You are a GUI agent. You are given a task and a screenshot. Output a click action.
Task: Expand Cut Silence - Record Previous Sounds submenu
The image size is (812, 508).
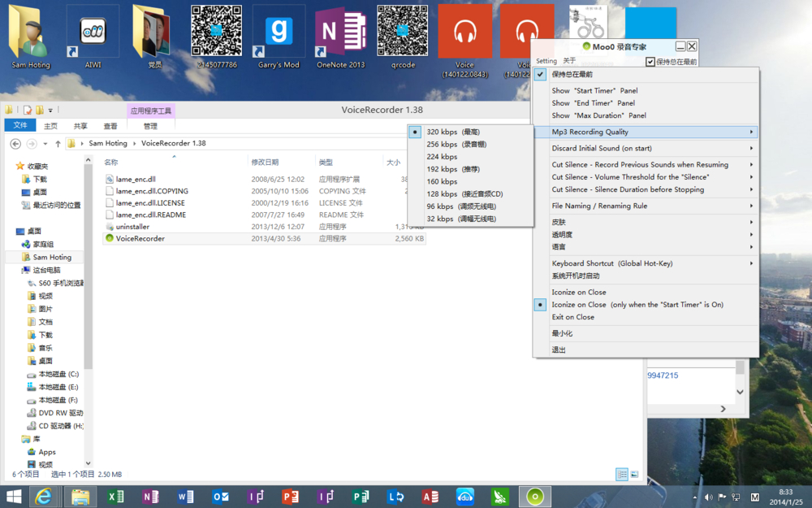(x=646, y=164)
